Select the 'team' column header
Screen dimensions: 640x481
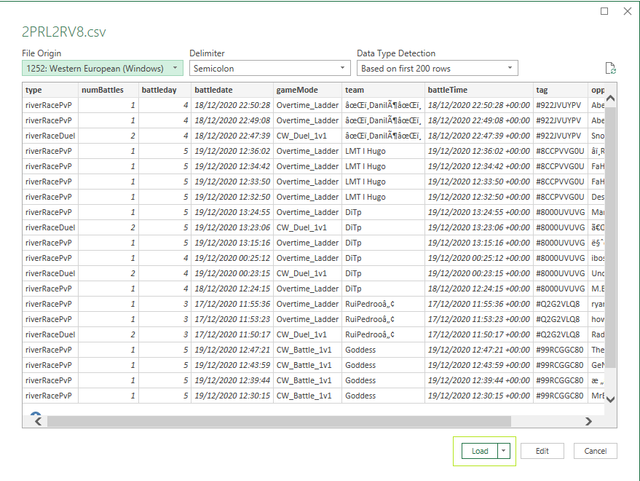click(383, 90)
